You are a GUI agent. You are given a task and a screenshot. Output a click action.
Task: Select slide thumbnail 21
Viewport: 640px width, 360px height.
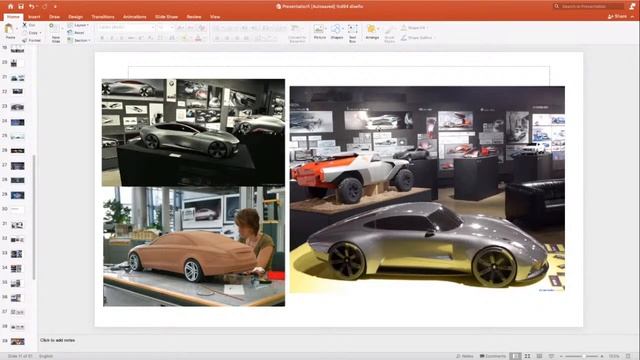[x=17, y=78]
